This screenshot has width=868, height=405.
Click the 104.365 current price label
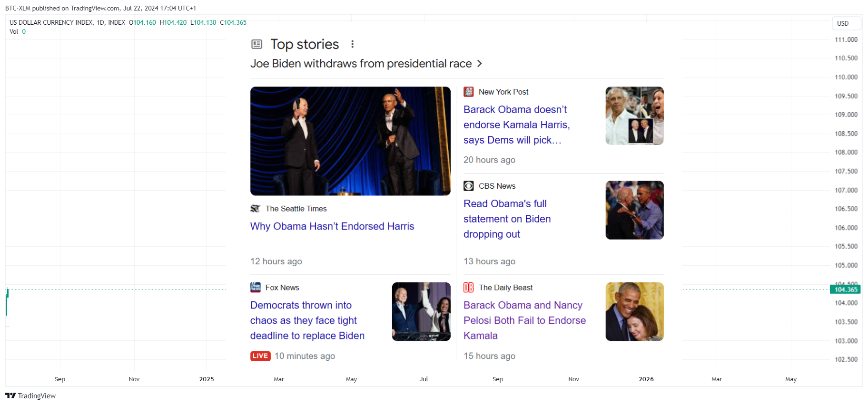(x=845, y=289)
